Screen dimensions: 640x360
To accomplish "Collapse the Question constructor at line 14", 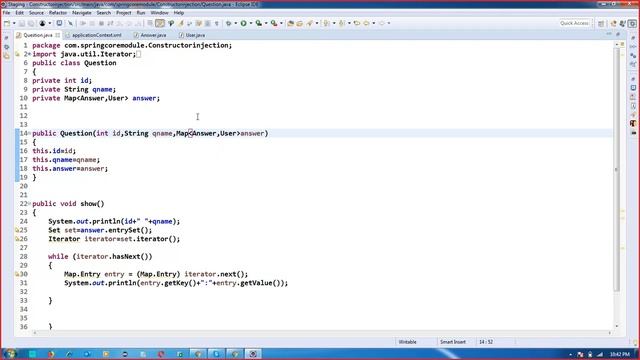I will point(30,133).
